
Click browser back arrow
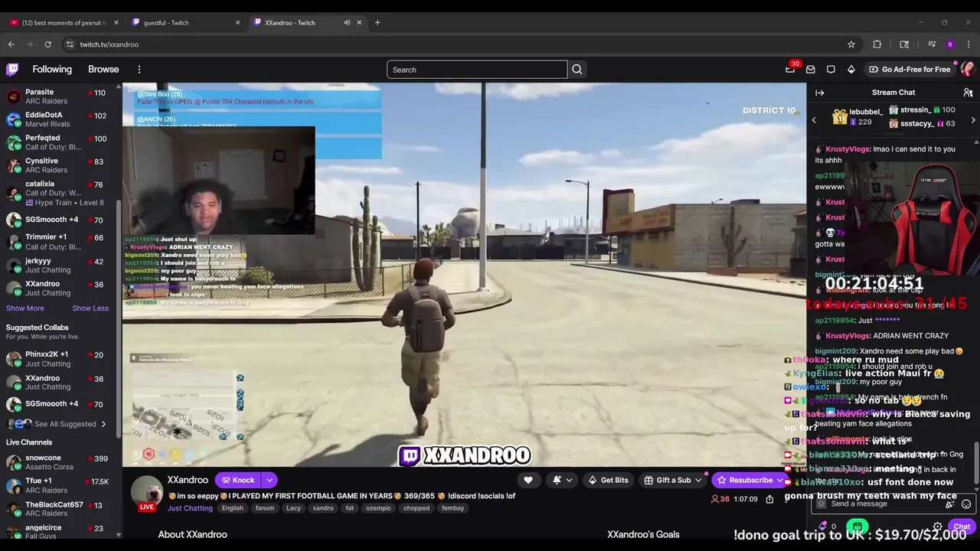[x=11, y=44]
